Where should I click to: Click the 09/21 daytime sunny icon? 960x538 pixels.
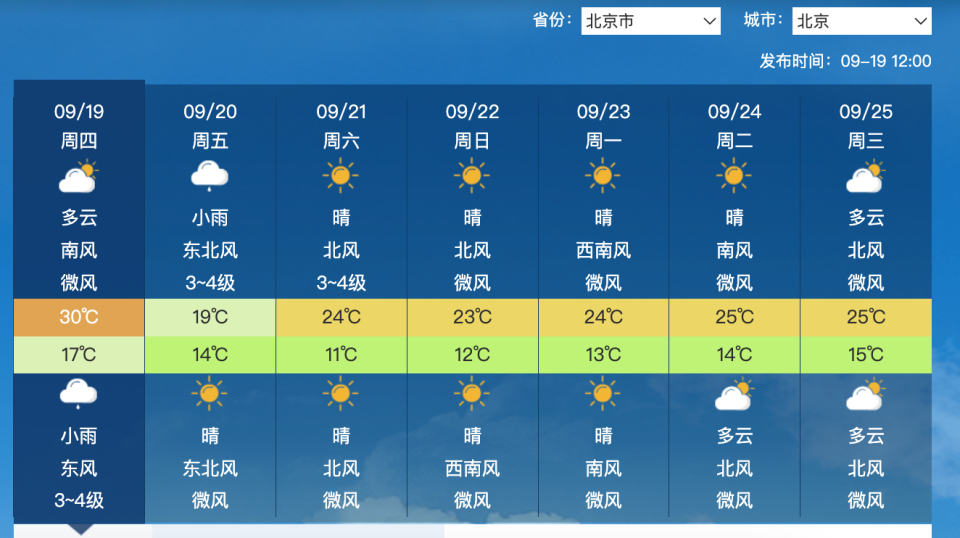pyautogui.click(x=341, y=176)
